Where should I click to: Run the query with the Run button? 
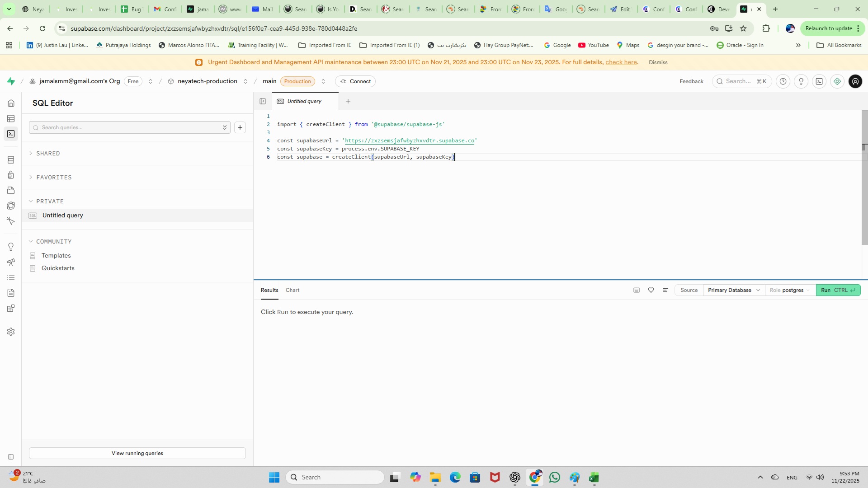tap(838, 290)
